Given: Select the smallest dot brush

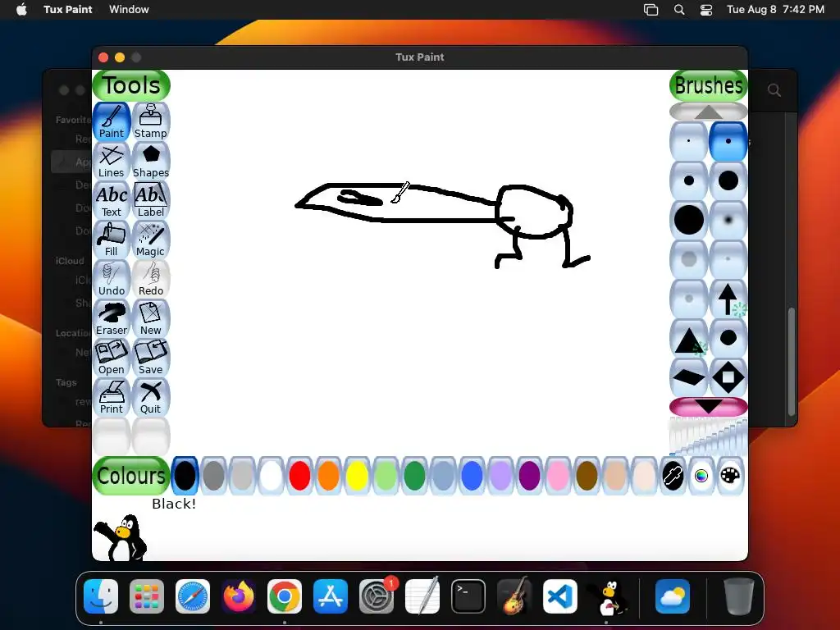Looking at the screenshot, I should [689, 141].
